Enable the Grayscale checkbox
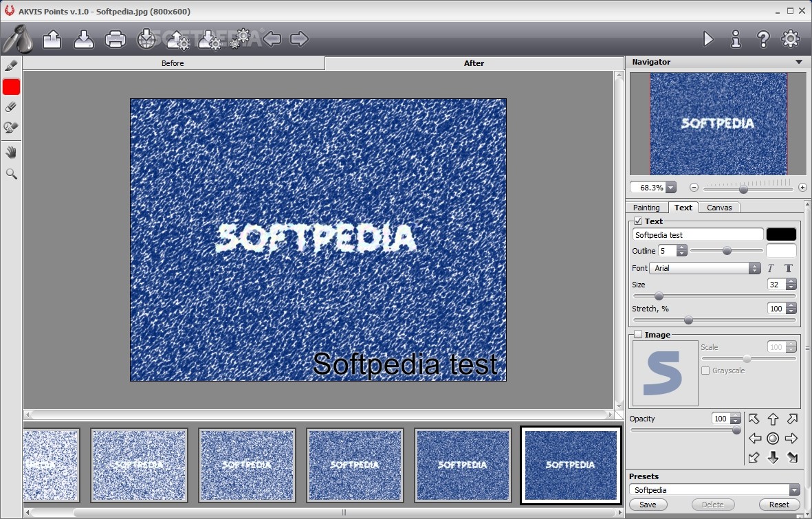Viewport: 812px width, 519px height. (x=705, y=371)
